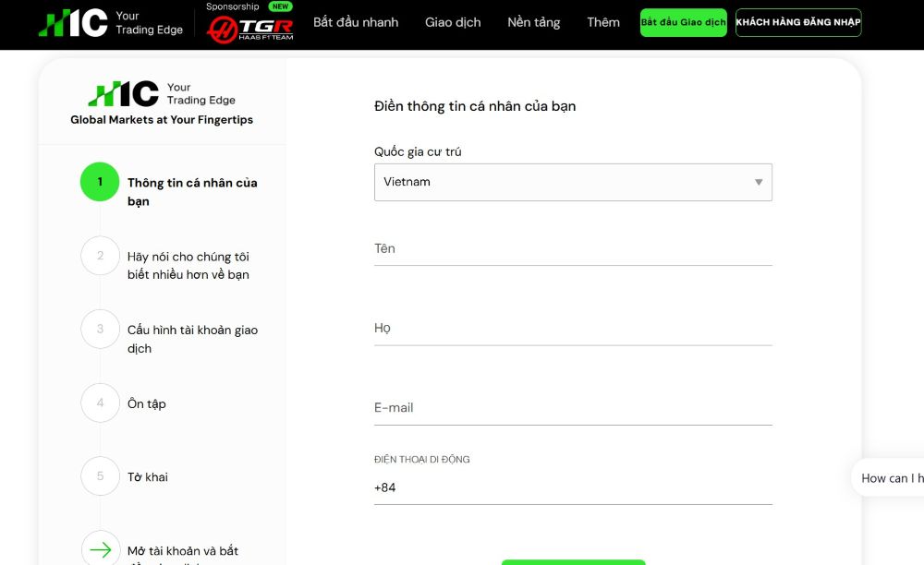Click the sidebar IC Markets panel logo
Image resolution: width=924 pixels, height=565 pixels.
click(x=162, y=93)
